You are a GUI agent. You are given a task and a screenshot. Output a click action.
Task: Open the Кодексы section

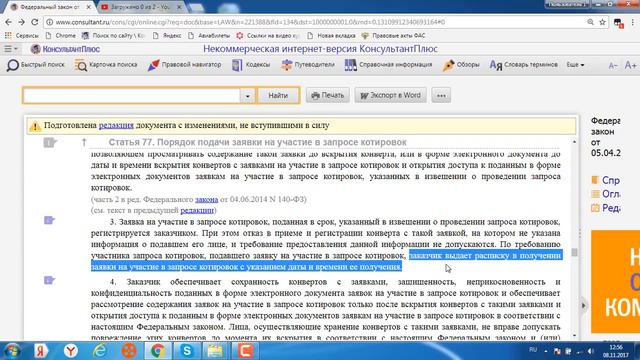point(251,65)
